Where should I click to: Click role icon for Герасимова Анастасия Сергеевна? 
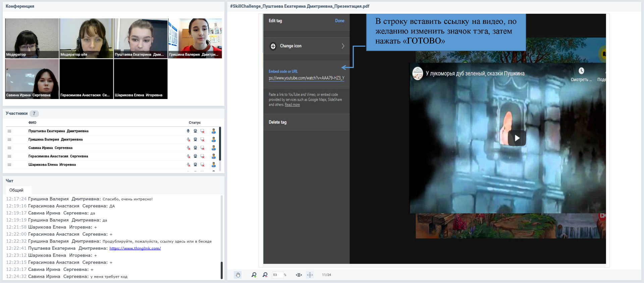pos(214,156)
